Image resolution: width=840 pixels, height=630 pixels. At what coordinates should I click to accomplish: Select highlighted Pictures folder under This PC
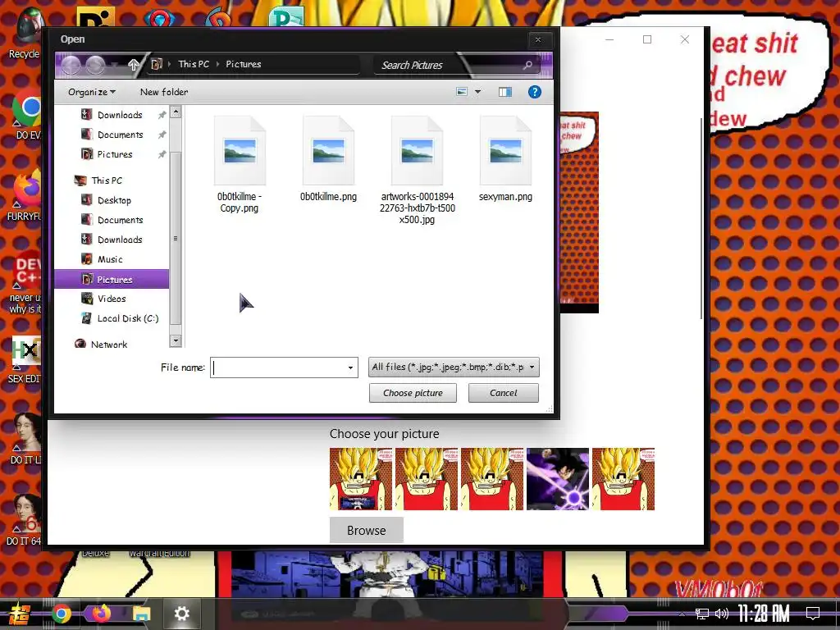click(112, 279)
